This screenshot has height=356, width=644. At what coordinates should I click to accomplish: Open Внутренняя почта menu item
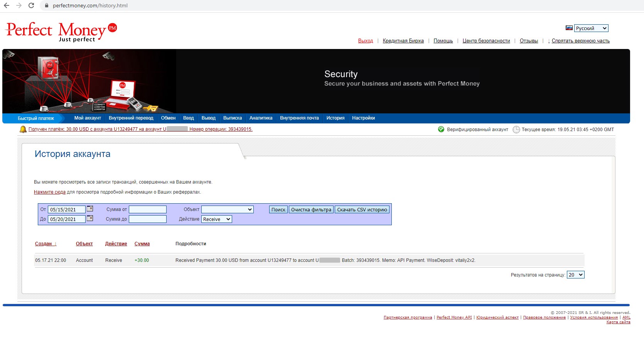coord(299,118)
